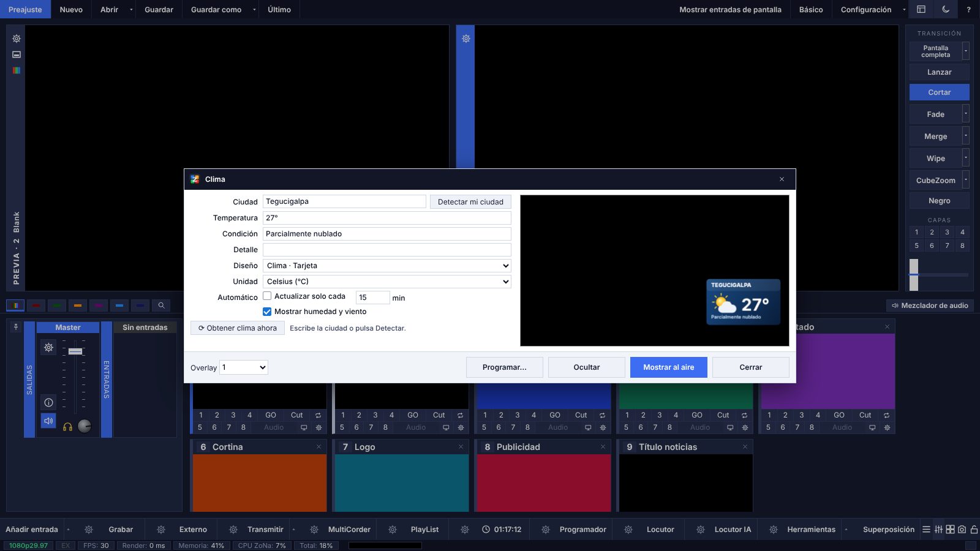Open the Overlay number dropdown
This screenshot has width=980, height=551.
pyautogui.click(x=244, y=367)
